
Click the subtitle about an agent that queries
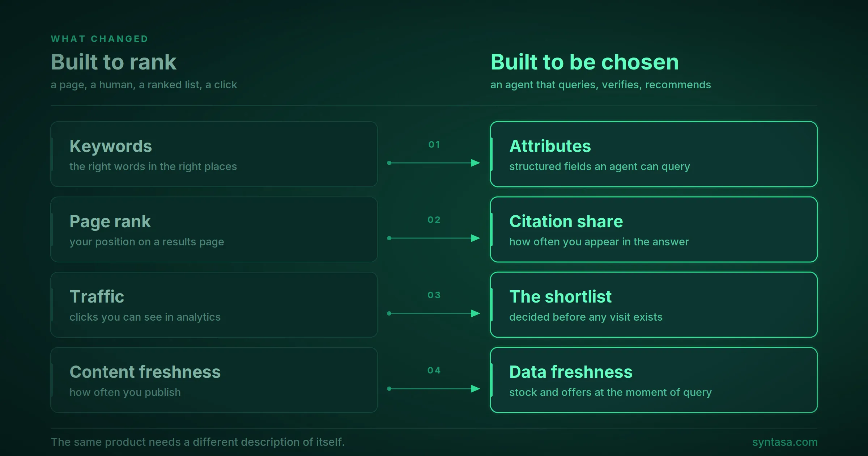(601, 85)
